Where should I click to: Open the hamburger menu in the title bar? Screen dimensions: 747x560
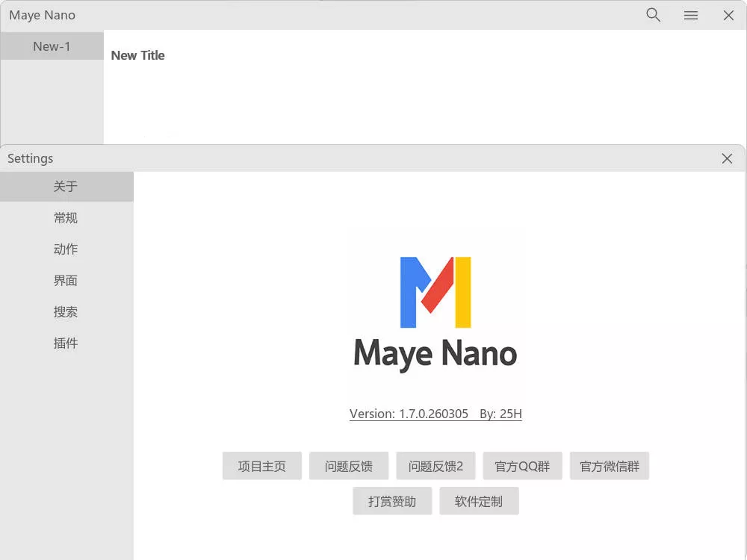(690, 15)
